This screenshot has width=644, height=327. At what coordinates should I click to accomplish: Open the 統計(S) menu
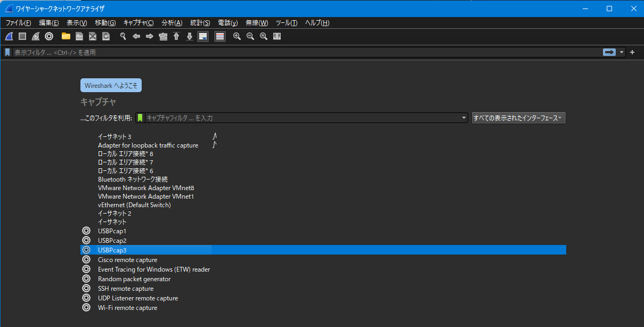tap(200, 23)
